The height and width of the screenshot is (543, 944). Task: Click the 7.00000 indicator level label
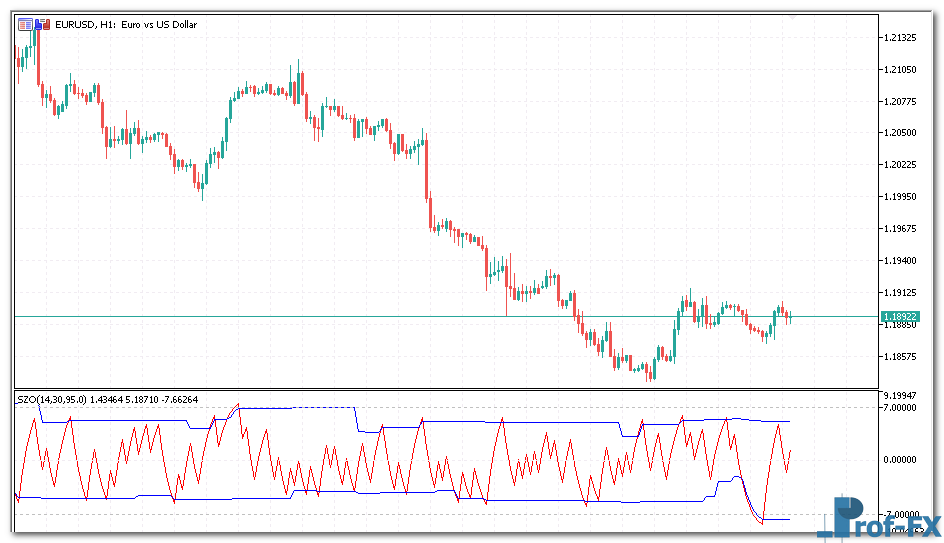[x=902, y=408]
